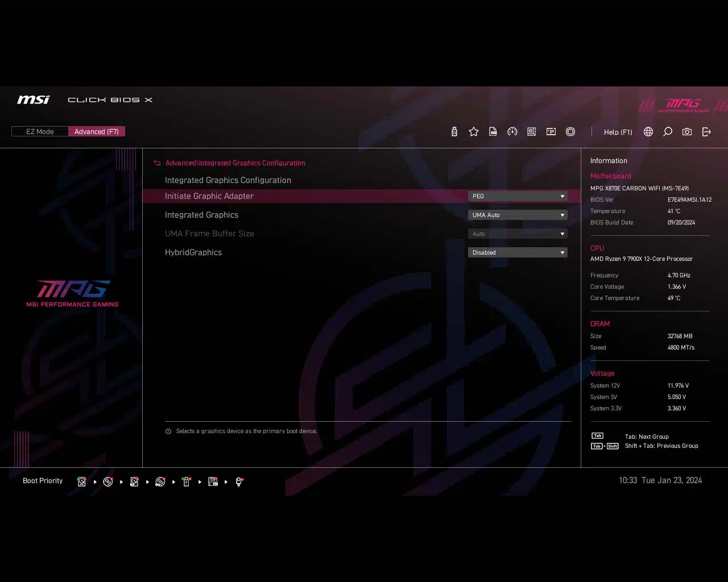This screenshot has width=728, height=582.
Task: Click the DRAM speed 4800 MT/s value
Action: click(681, 347)
